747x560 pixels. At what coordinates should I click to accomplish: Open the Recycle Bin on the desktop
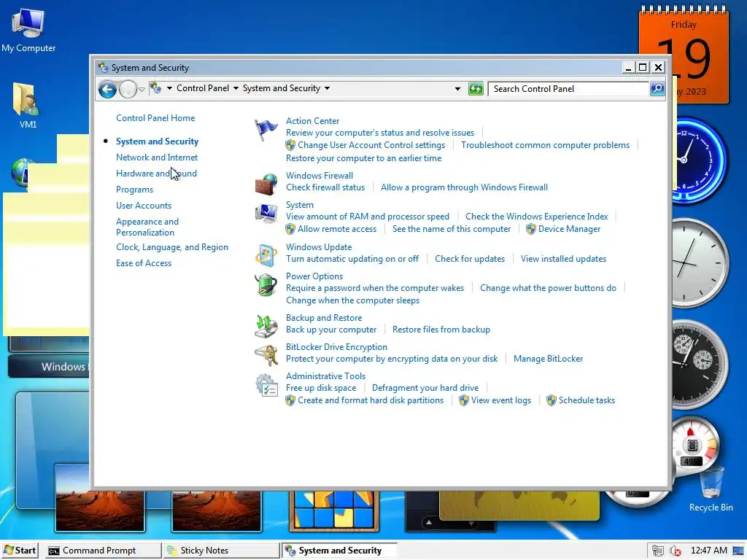pos(711,489)
